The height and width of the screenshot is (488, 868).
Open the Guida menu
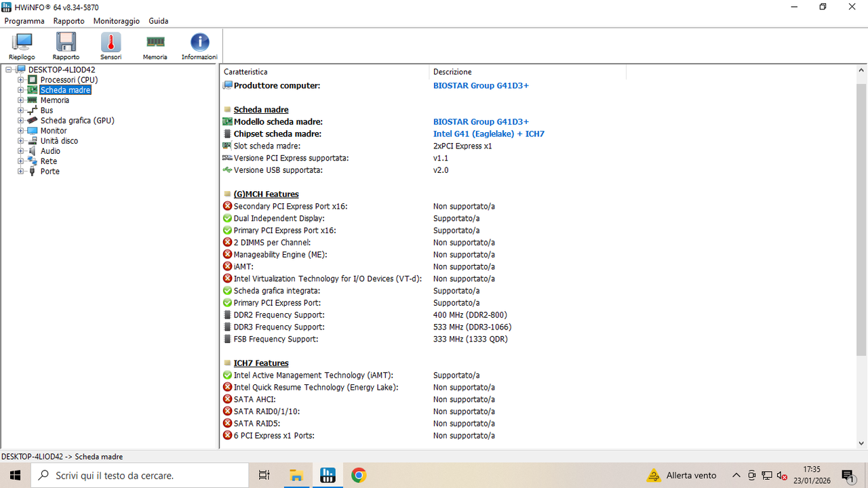(159, 21)
